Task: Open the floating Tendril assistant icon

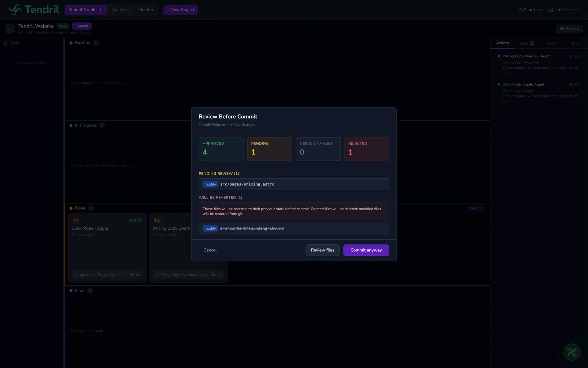Action: pyautogui.click(x=572, y=352)
